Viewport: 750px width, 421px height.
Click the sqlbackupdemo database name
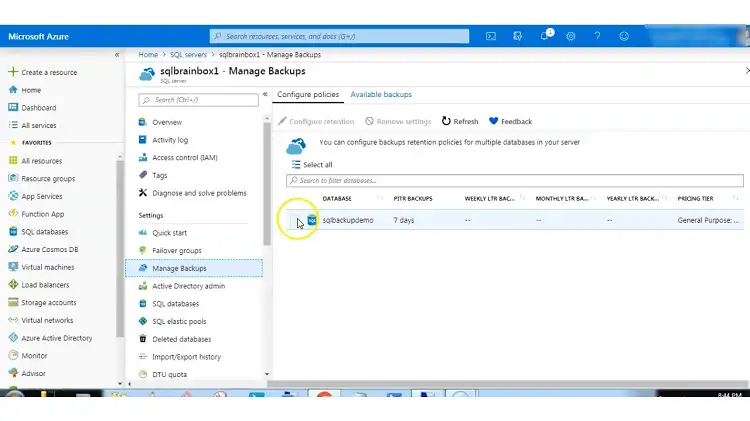pyautogui.click(x=348, y=220)
